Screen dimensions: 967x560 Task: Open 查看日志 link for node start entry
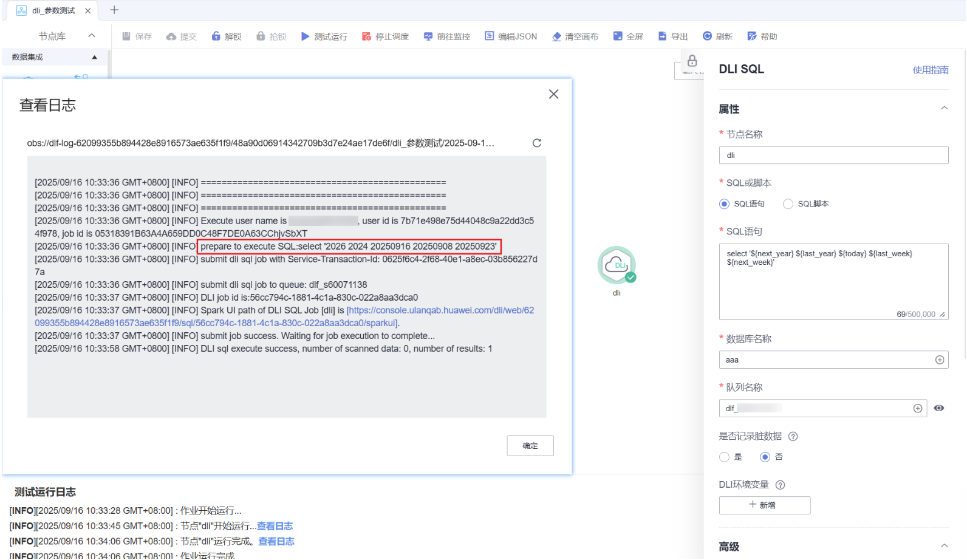tap(275, 527)
